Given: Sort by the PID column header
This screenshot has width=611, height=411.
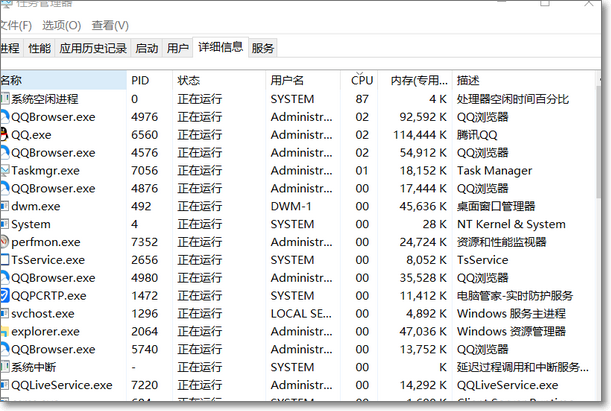Looking at the screenshot, I should coord(150,80).
